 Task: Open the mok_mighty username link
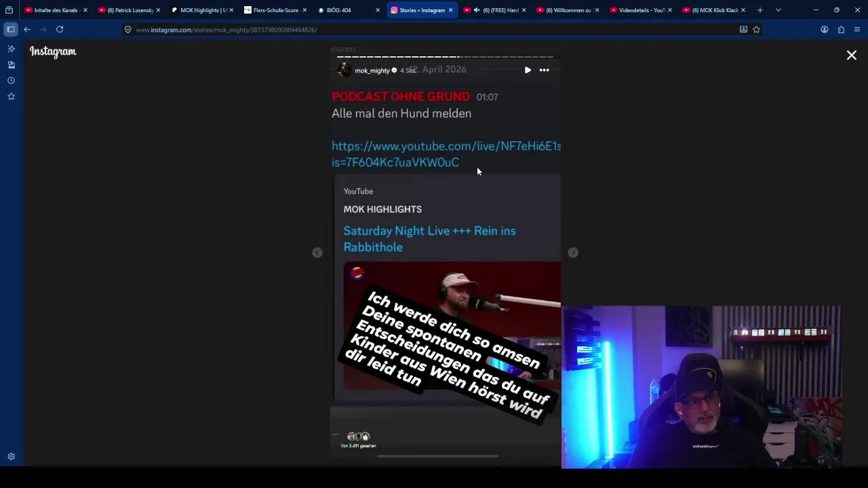[x=372, y=70]
